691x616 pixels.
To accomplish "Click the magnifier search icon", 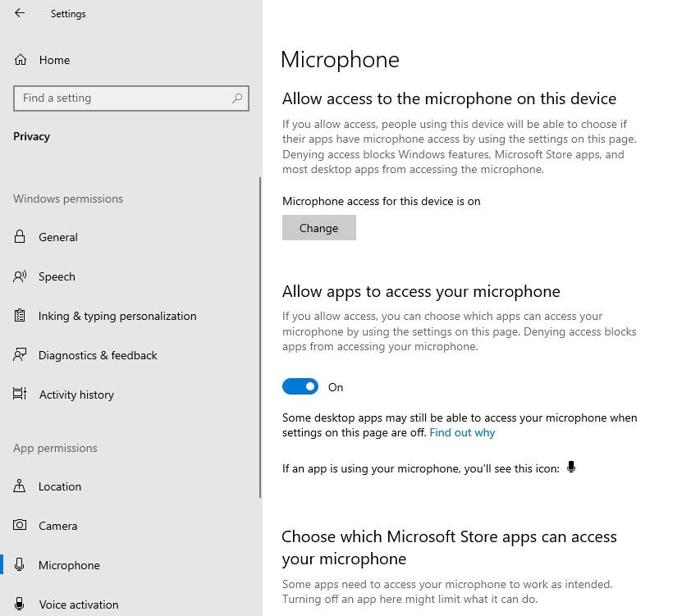I will [237, 98].
